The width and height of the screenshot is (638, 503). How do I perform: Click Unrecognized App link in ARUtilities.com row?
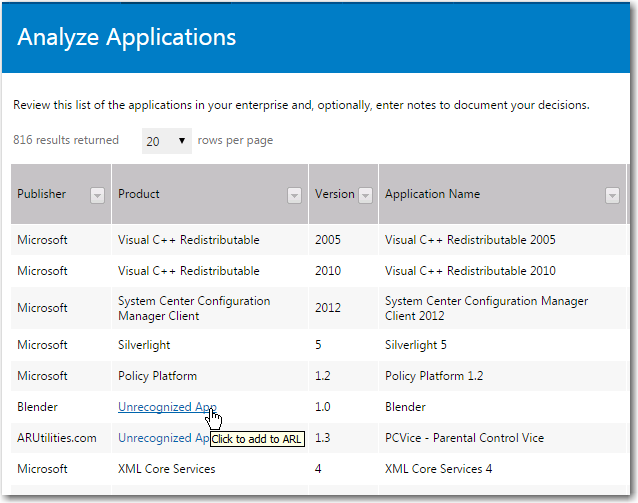click(x=164, y=437)
